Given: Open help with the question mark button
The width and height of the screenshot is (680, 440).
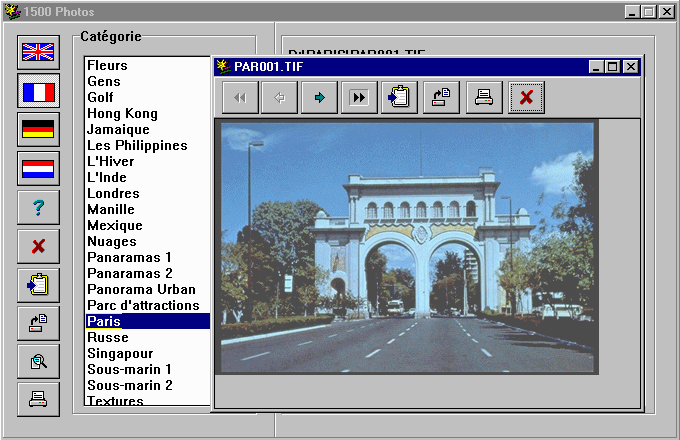Looking at the screenshot, I should (x=38, y=207).
